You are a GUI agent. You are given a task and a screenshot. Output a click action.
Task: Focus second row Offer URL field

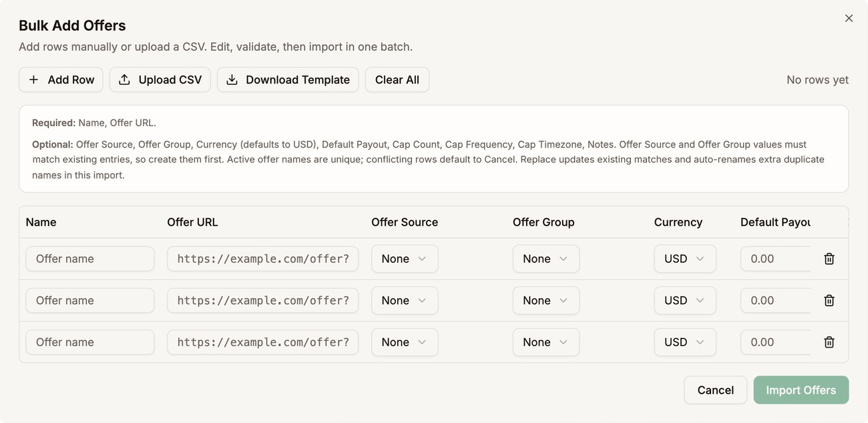tap(262, 301)
